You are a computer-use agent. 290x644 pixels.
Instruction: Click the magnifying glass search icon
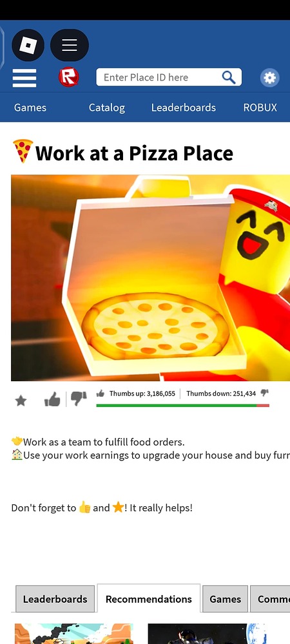(x=228, y=77)
